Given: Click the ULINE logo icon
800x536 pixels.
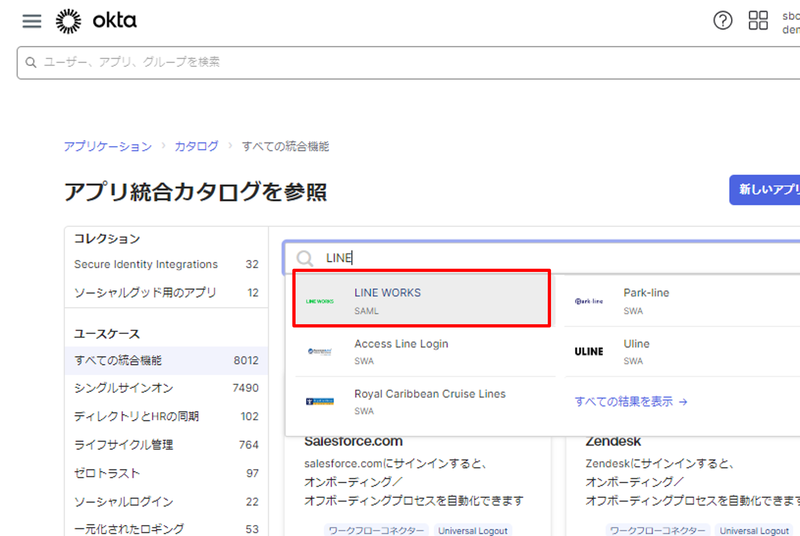Looking at the screenshot, I should click(589, 351).
